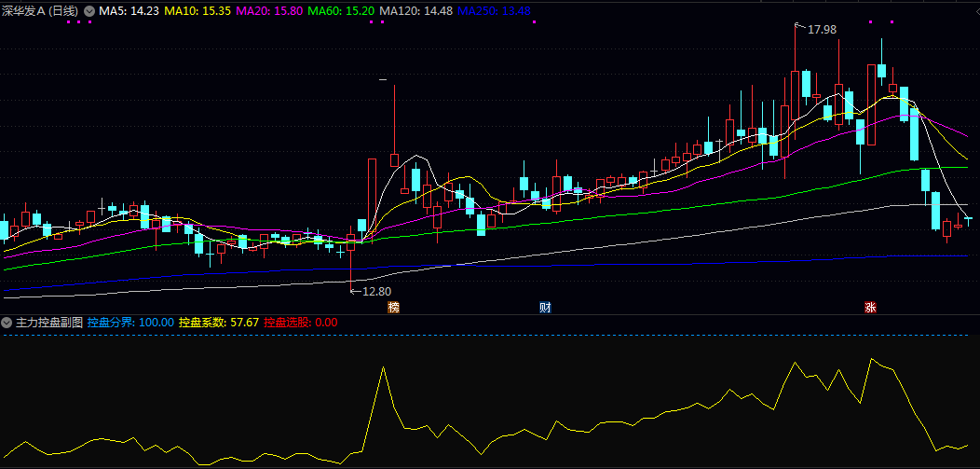Click the red 涨 limit-up marker icon
Viewport: 980px width, 469px height.
pyautogui.click(x=870, y=307)
